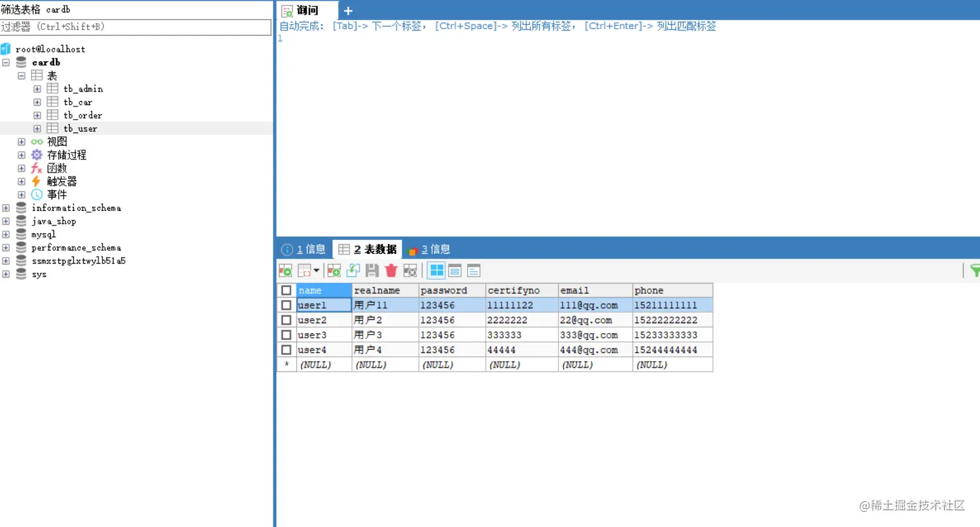Click the events clock icon

pyautogui.click(x=37, y=194)
